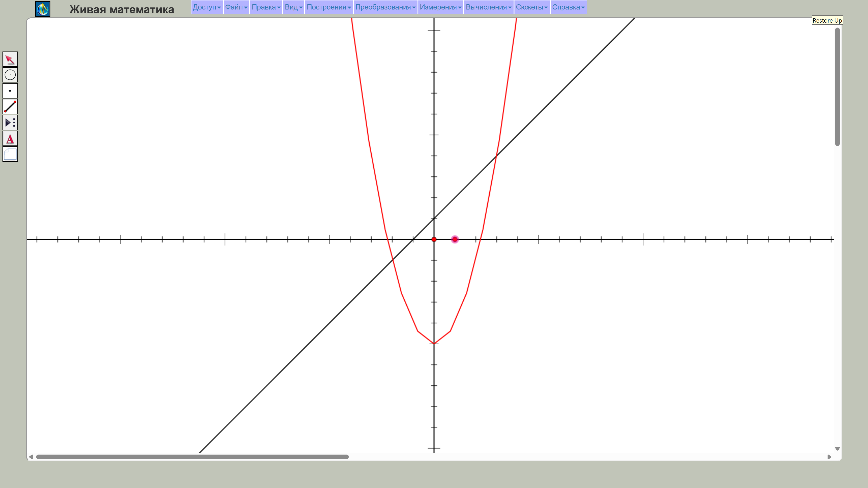
Task: Click the horizontal scrollbar thumb
Action: coord(192,457)
